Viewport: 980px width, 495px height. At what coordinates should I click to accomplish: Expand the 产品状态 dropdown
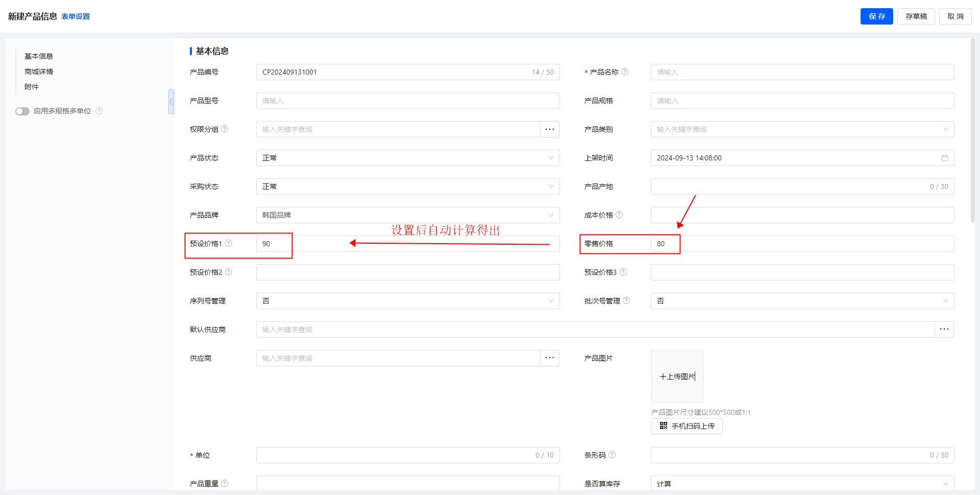(x=407, y=158)
